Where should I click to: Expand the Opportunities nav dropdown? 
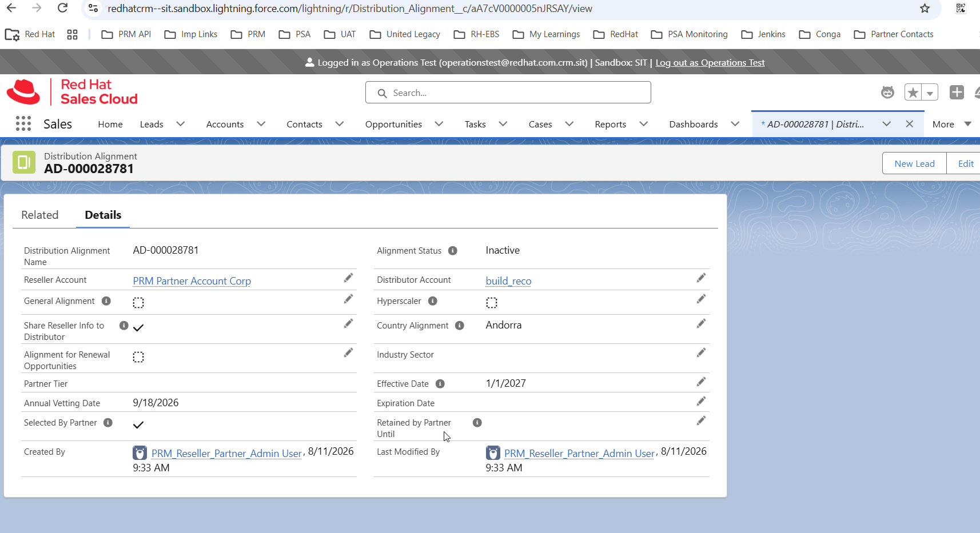click(x=439, y=124)
